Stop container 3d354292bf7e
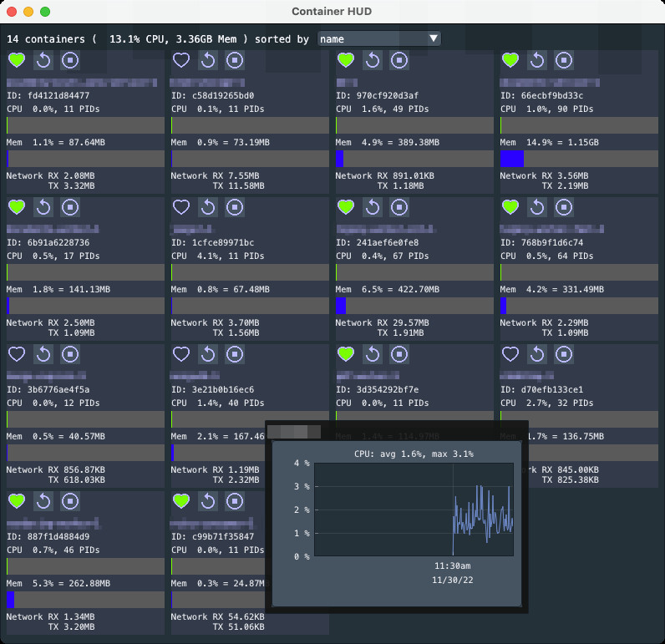The width and height of the screenshot is (665, 644). [x=399, y=354]
